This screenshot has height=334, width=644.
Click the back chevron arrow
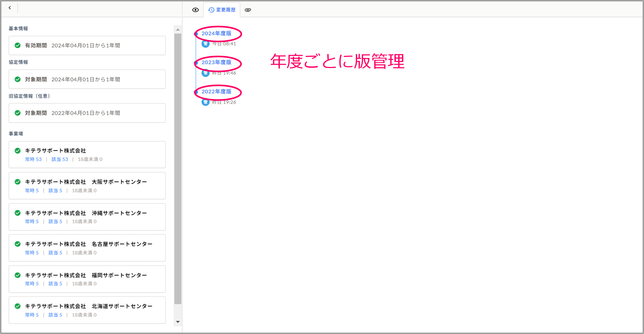click(x=10, y=8)
